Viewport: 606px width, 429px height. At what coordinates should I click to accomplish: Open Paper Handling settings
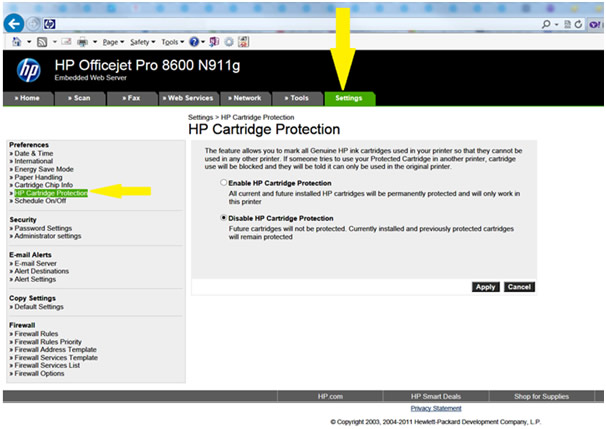38,177
